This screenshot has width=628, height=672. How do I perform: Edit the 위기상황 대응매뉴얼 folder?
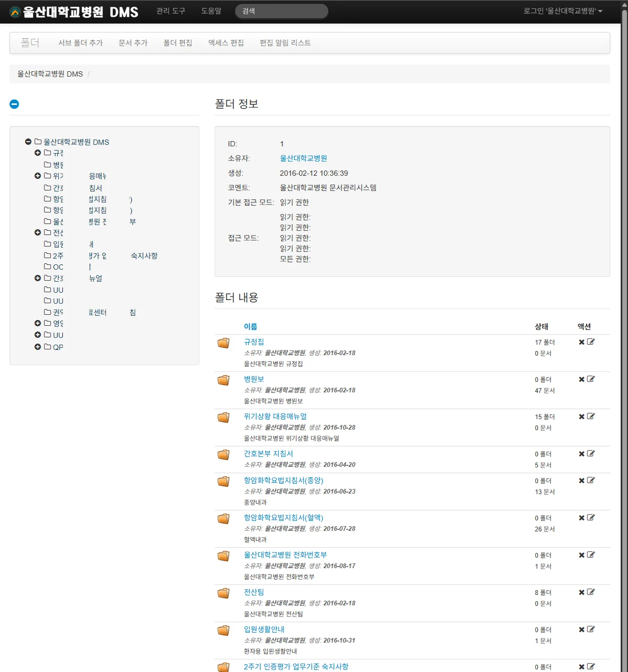tap(591, 417)
